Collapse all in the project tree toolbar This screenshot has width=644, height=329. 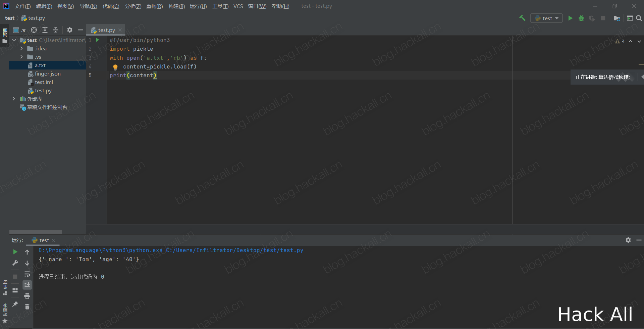pyautogui.click(x=56, y=30)
